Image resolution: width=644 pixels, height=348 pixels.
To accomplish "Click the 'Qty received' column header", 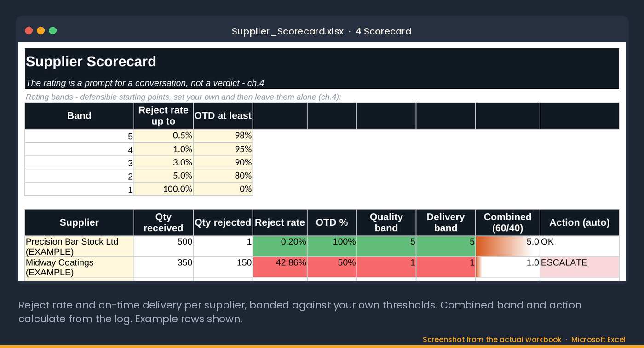I will tap(163, 222).
